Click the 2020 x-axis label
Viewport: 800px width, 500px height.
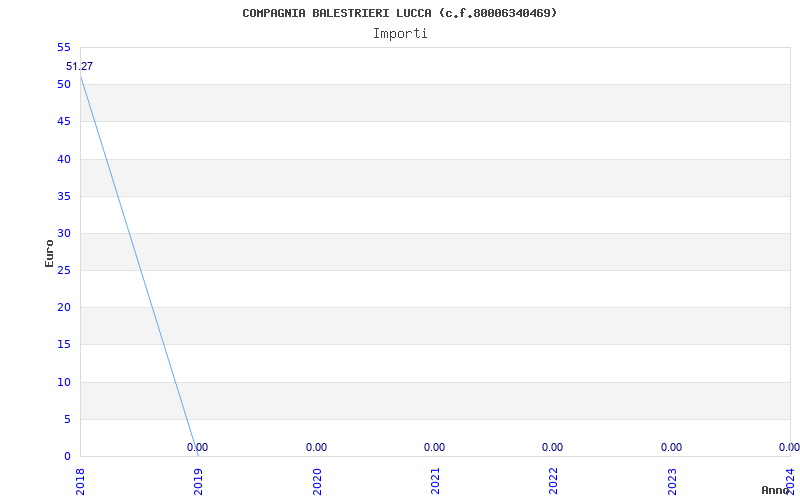pyautogui.click(x=317, y=482)
